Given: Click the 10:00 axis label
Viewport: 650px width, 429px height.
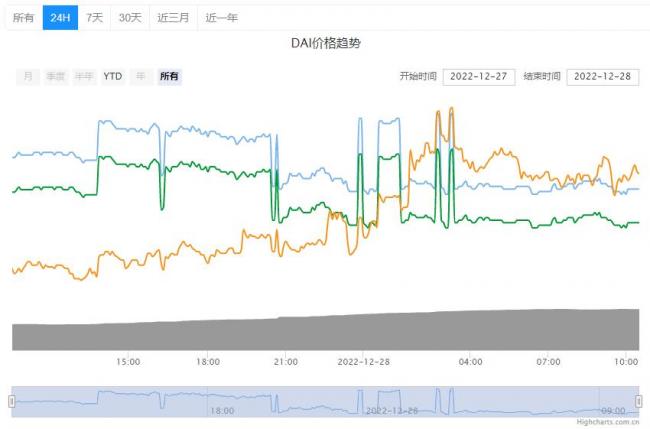Looking at the screenshot, I should (626, 362).
